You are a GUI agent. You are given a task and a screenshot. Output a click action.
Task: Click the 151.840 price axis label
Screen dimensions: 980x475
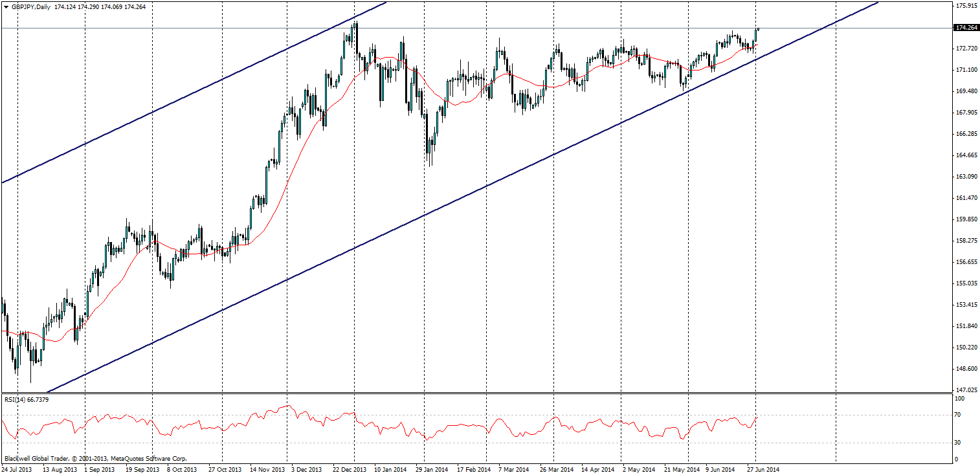click(x=966, y=326)
